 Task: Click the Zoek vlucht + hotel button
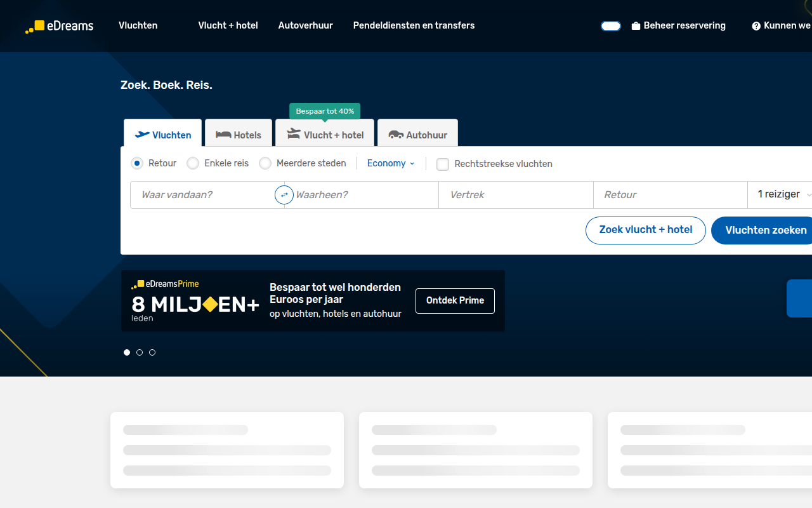pyautogui.click(x=646, y=231)
